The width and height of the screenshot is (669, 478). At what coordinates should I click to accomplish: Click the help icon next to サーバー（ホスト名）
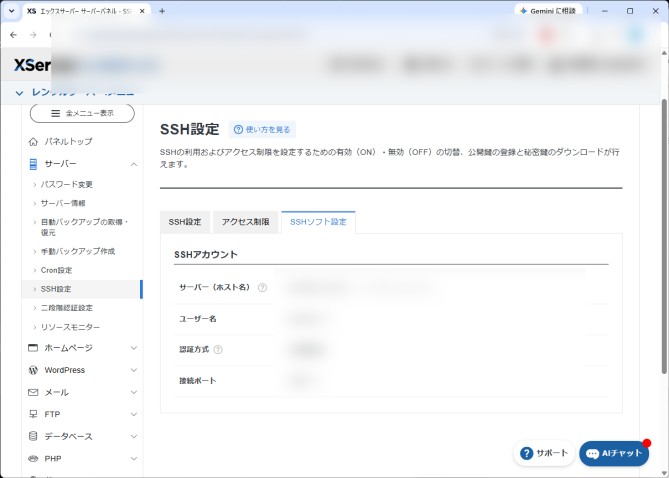pyautogui.click(x=262, y=288)
